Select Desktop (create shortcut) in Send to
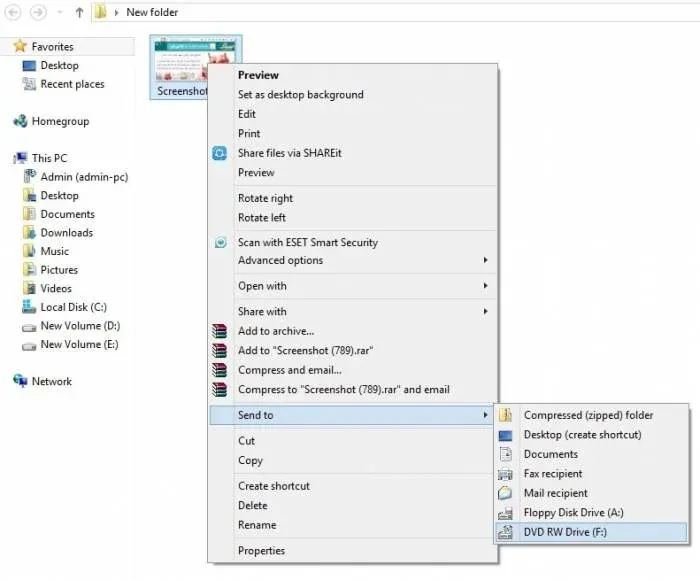Image resolution: width=700 pixels, height=580 pixels. (582, 435)
